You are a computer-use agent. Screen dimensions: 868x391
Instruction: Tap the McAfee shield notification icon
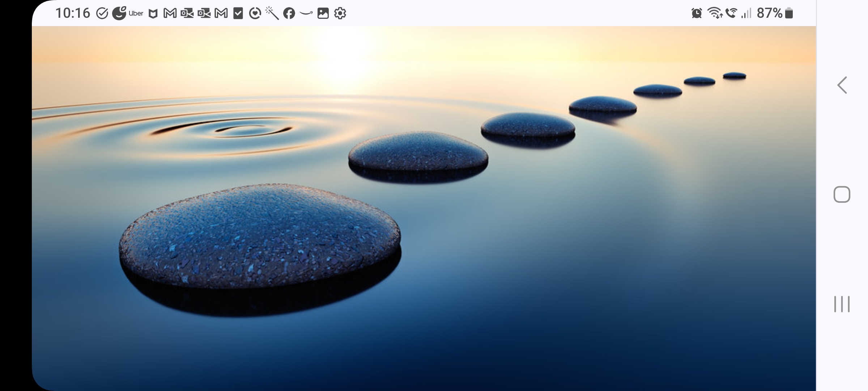[153, 14]
